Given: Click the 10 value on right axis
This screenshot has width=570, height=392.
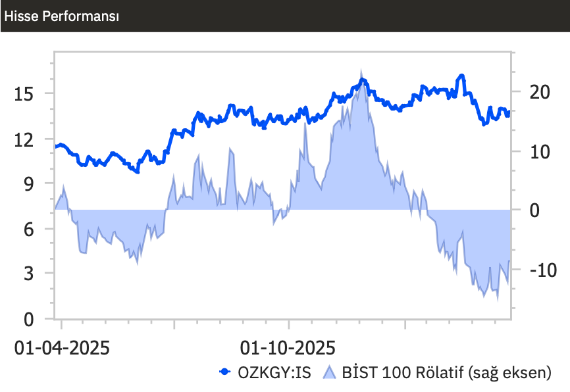Looking at the screenshot, I should (x=538, y=151).
